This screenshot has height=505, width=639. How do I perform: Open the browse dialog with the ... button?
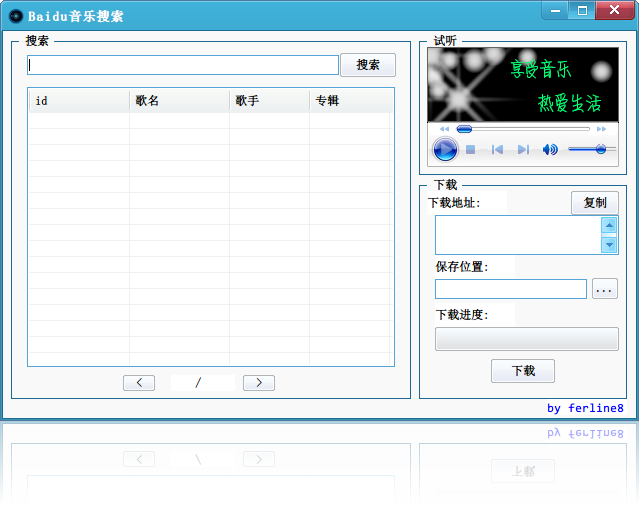(x=604, y=289)
